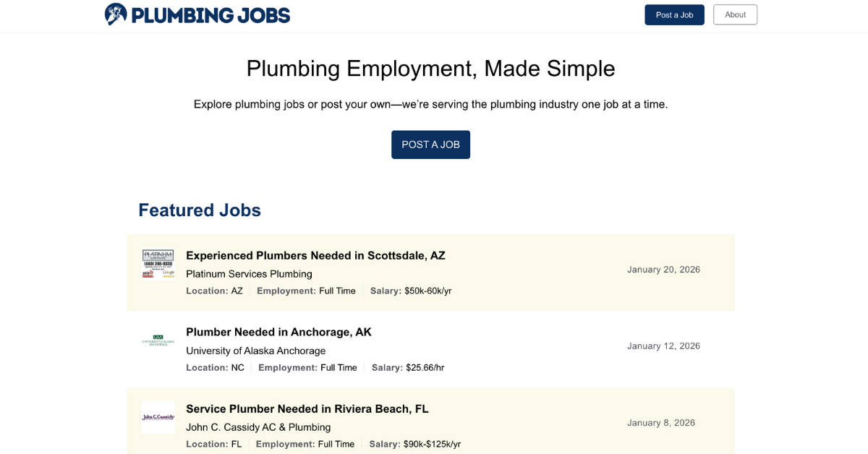Click University of Alaska Anchorage company name
This screenshot has height=454, width=868.
click(255, 351)
